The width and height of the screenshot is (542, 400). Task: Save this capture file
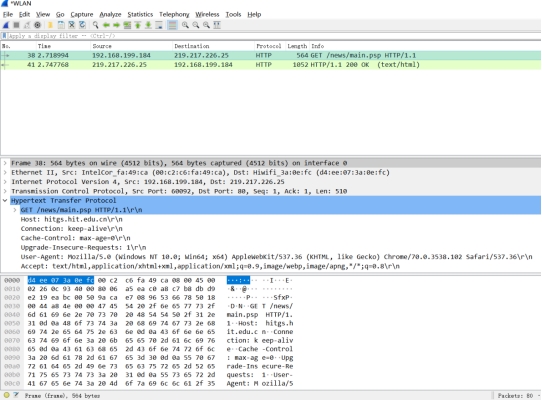click(x=61, y=25)
